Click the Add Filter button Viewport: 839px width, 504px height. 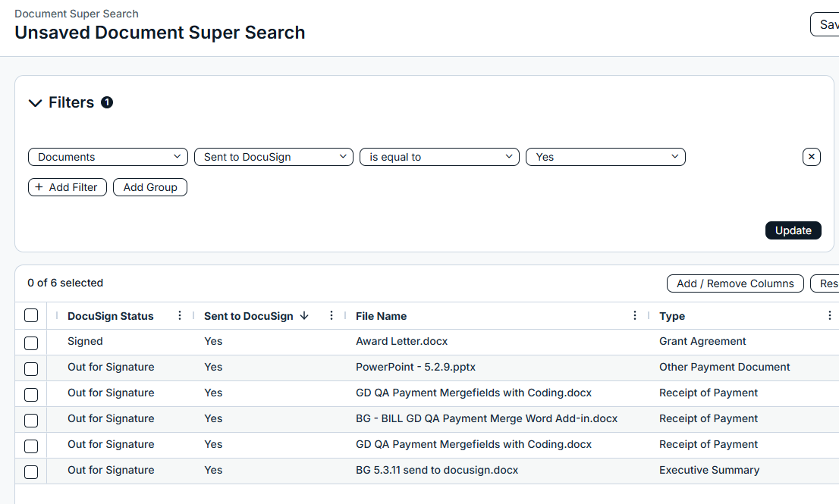[67, 187]
